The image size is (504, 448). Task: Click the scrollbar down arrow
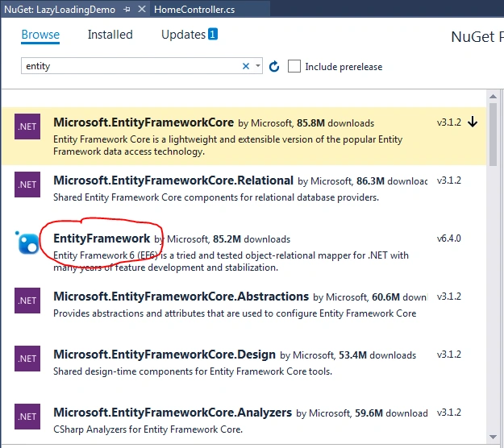493,437
